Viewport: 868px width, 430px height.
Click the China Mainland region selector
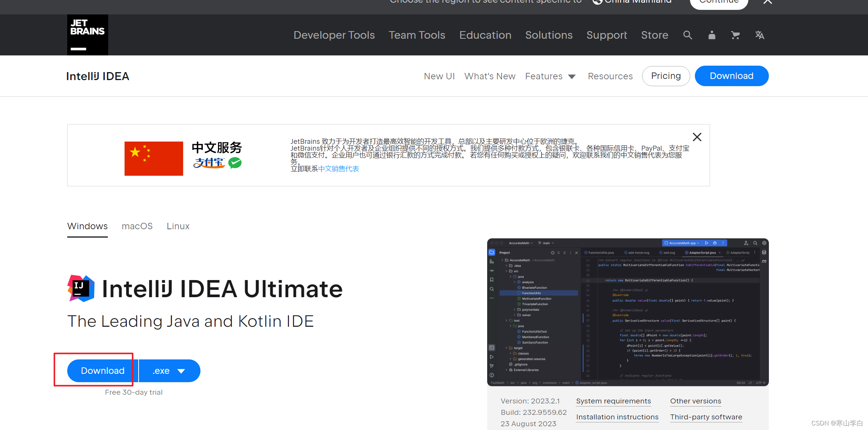pos(632,2)
